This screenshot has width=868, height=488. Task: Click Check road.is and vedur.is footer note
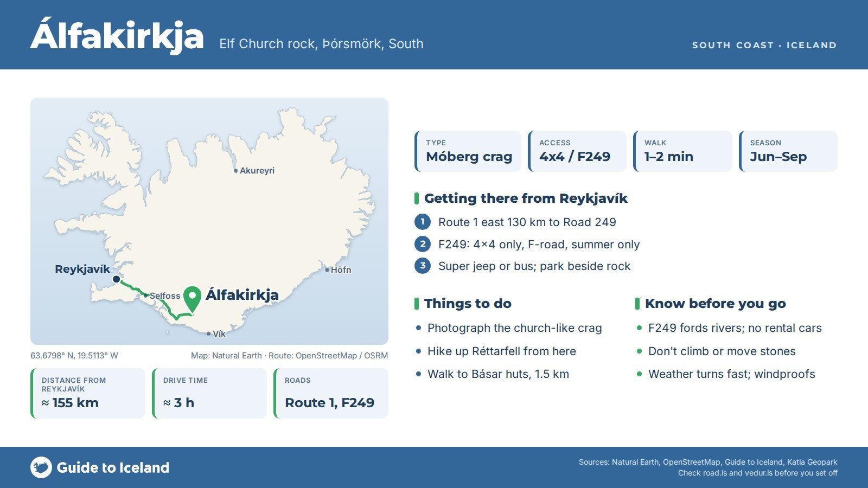point(758,473)
